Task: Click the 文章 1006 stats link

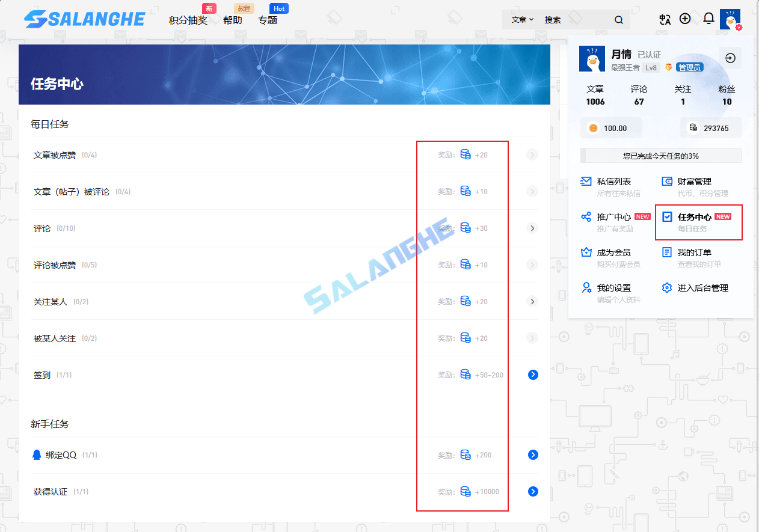Action: point(595,95)
